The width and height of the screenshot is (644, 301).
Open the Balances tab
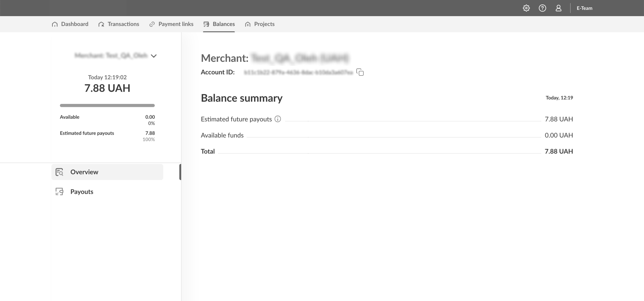[224, 24]
